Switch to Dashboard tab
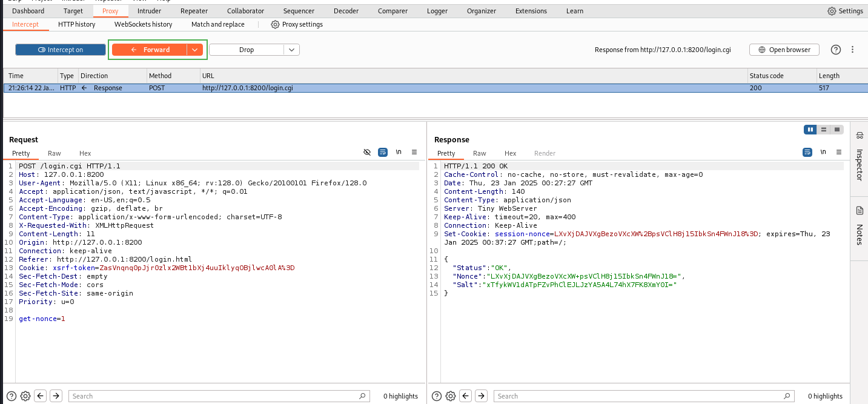 [x=28, y=11]
